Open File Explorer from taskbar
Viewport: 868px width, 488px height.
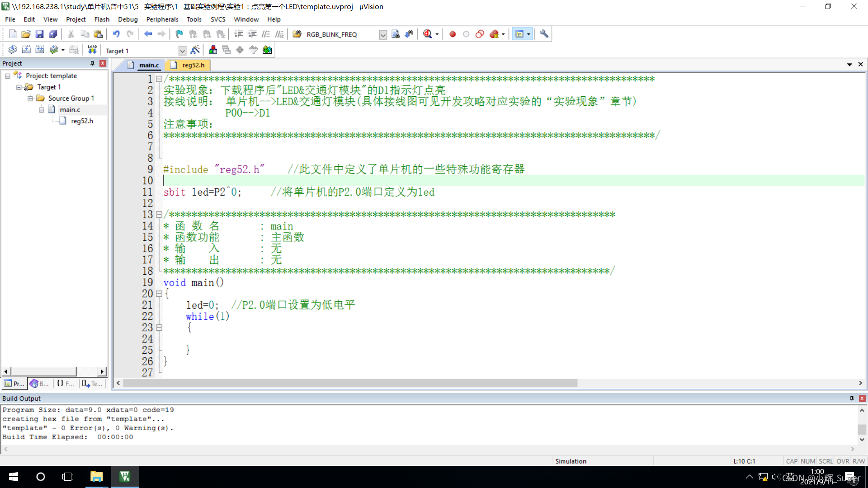click(96, 477)
